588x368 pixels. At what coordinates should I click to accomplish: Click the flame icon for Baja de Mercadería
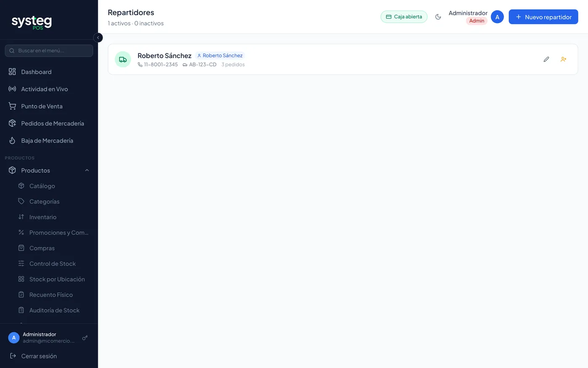[x=12, y=141]
